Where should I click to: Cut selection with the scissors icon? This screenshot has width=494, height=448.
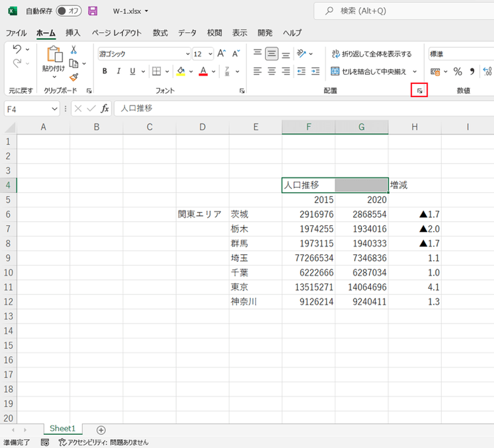click(x=74, y=49)
